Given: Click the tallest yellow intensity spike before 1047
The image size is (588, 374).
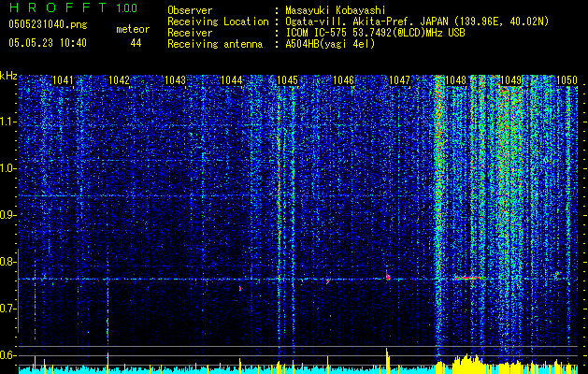Looking at the screenshot, I should point(387,361).
